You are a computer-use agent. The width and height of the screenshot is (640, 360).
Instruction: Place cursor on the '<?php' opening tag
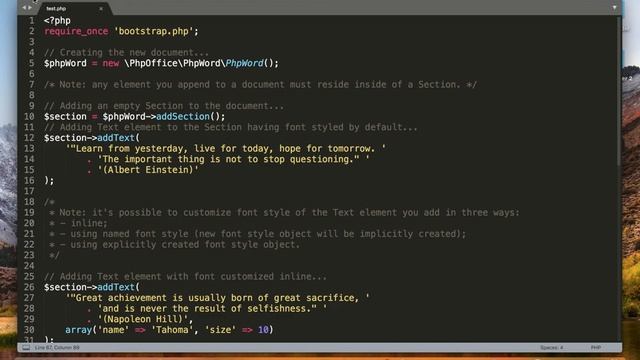click(x=57, y=20)
